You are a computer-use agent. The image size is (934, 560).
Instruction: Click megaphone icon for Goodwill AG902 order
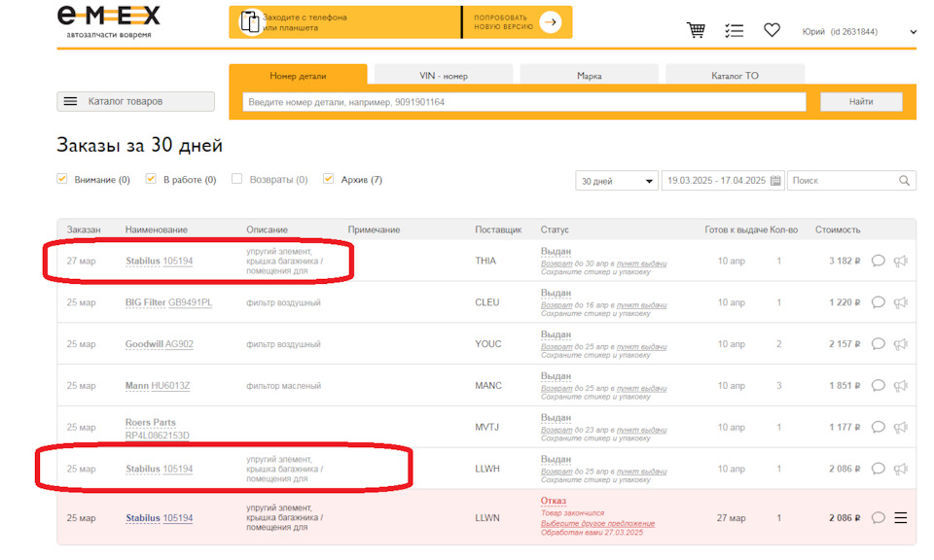point(901,344)
